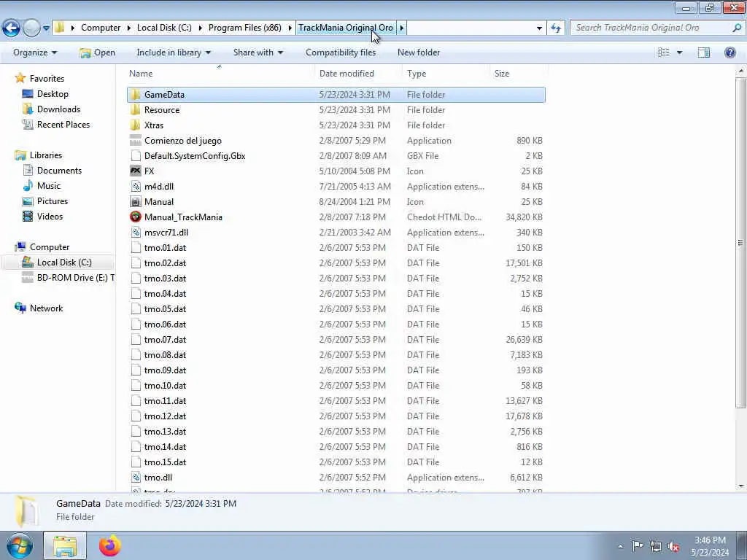
Task: Open Help via question mark icon
Action: pyautogui.click(x=729, y=52)
